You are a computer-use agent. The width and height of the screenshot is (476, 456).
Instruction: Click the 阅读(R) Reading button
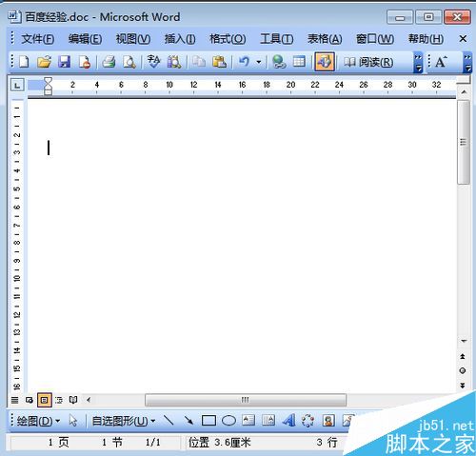(368, 62)
